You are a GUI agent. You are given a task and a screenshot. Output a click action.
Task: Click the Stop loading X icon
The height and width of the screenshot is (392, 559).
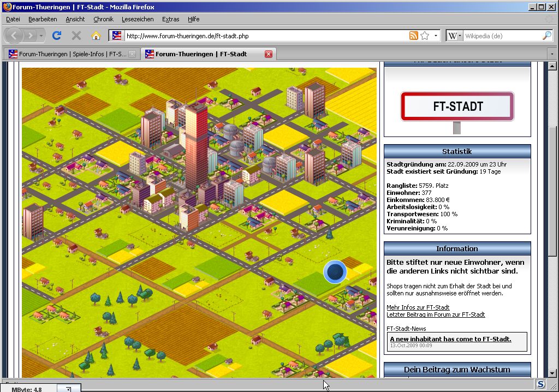tap(76, 35)
